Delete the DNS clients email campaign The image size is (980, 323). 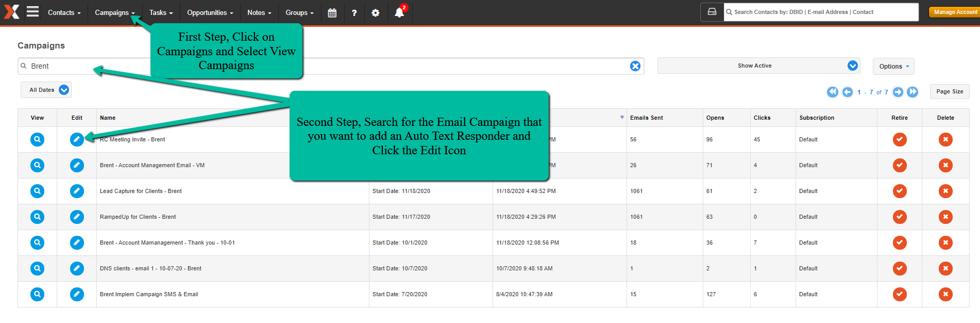point(945,268)
